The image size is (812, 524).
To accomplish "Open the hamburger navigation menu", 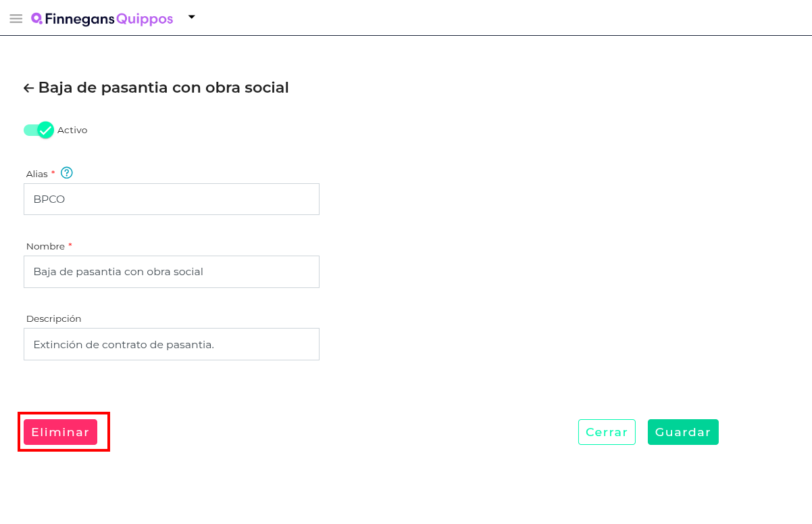I will coord(16,18).
